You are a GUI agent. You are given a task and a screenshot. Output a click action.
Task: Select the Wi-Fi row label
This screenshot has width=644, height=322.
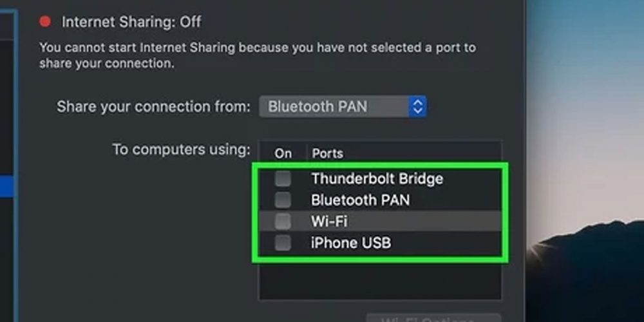pos(330,222)
